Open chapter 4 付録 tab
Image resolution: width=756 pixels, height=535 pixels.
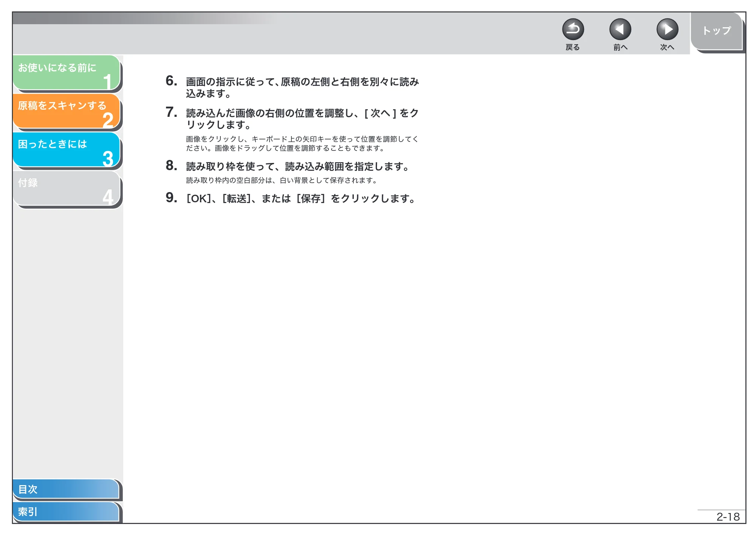67,188
